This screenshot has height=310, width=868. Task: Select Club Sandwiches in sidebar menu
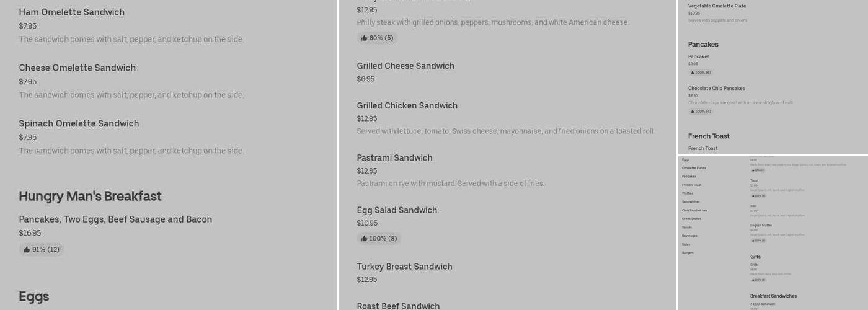(694, 210)
